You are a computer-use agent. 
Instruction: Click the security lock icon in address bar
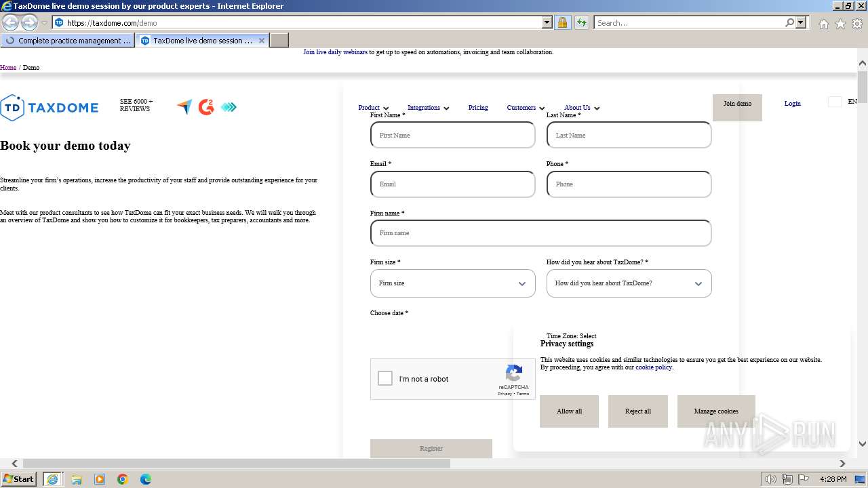coord(562,22)
